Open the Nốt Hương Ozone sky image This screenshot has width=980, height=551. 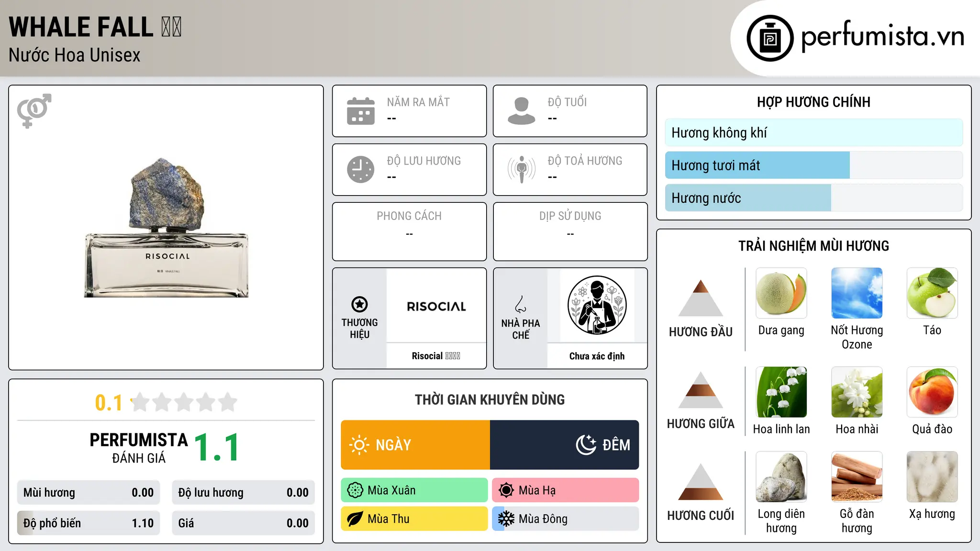[x=857, y=293]
